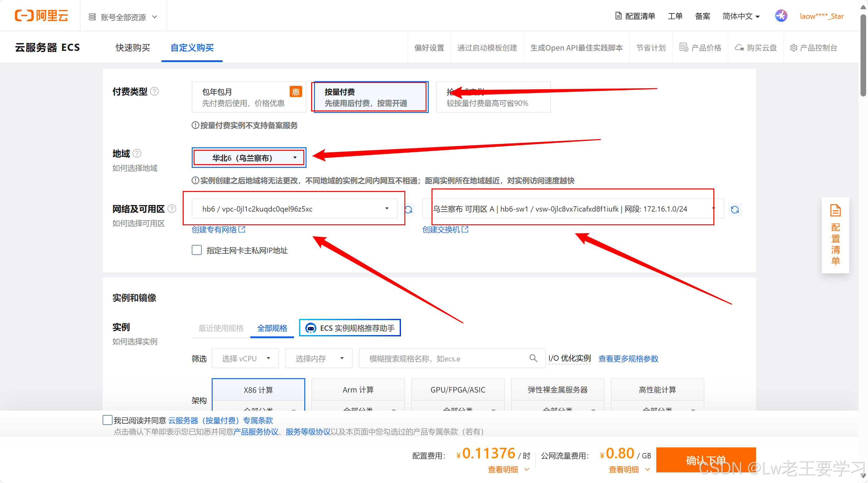868x483 pixels.
Task: Open 工单 in the top bar
Action: (x=675, y=16)
